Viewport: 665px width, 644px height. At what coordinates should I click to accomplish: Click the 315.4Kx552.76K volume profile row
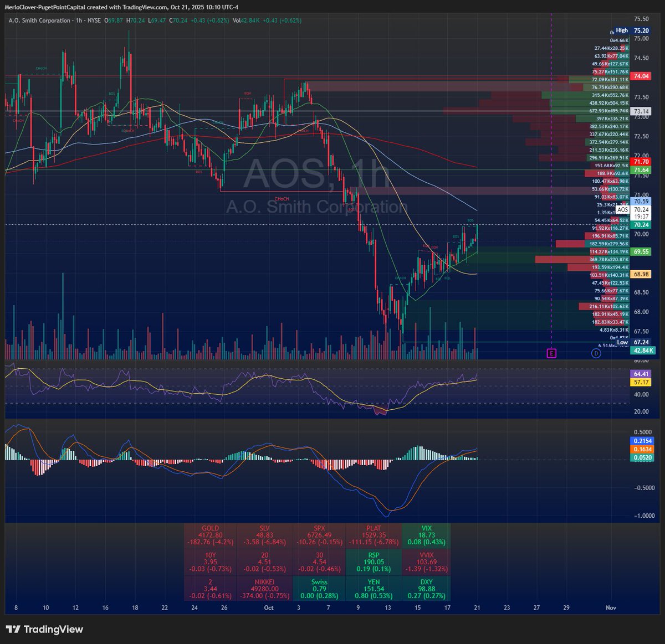coord(609,95)
